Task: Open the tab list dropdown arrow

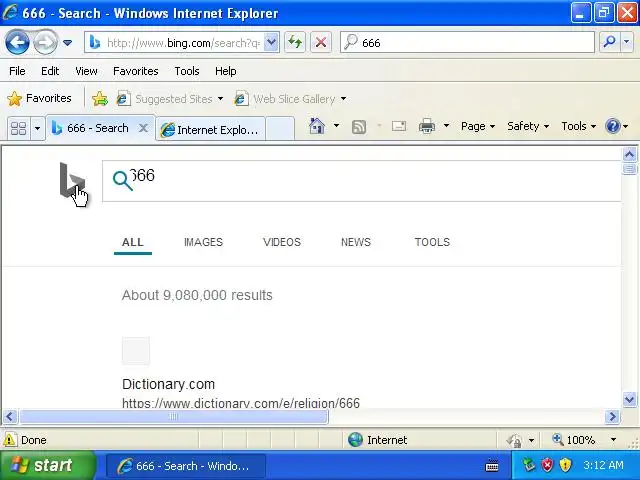Action: pos(37,129)
